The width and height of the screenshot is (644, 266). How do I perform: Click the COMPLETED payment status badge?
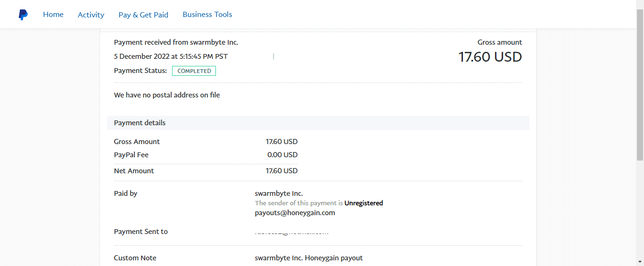pos(194,71)
